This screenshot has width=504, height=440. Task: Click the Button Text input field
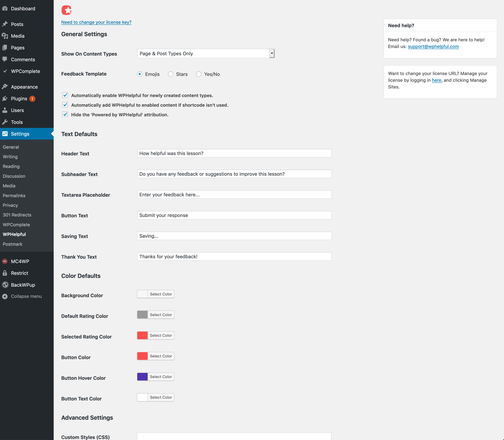tap(234, 215)
